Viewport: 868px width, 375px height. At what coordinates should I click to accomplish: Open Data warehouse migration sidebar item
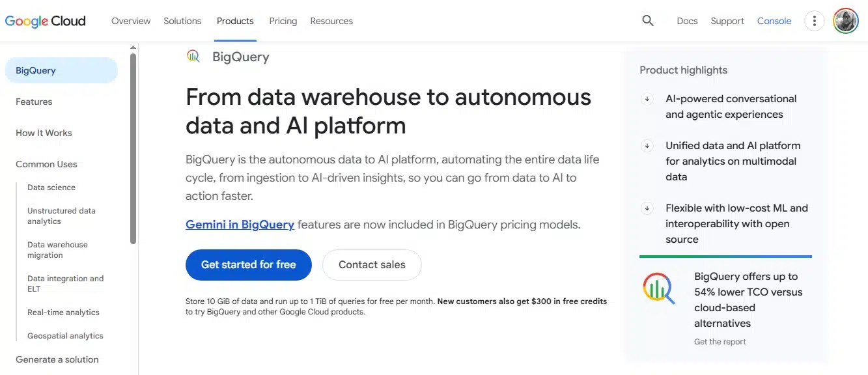pyautogui.click(x=57, y=250)
